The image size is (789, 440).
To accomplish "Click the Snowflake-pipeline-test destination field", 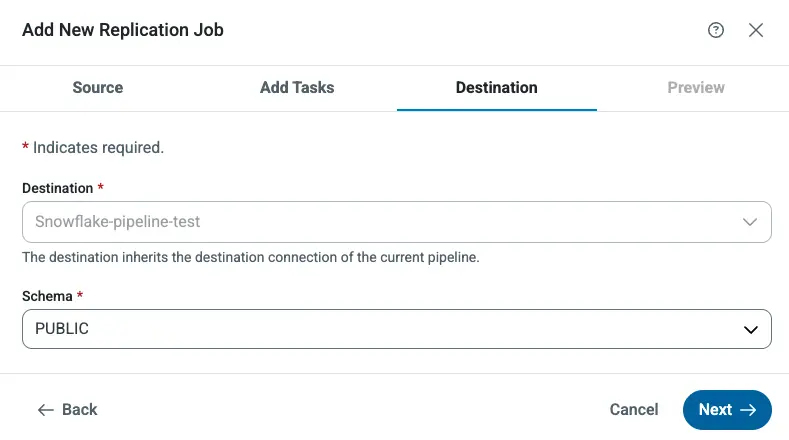I will [x=380, y=222].
